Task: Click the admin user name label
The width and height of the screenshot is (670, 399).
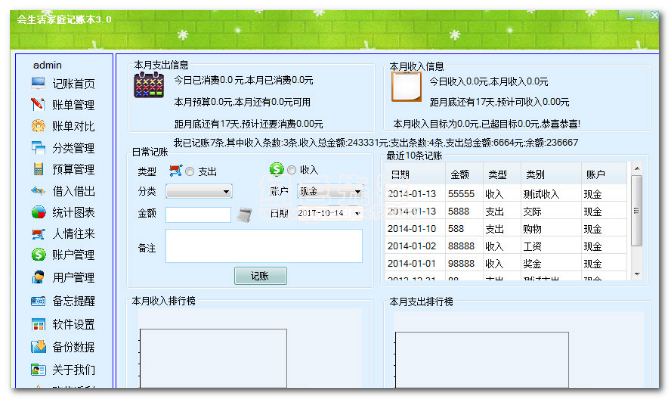Action: pos(47,65)
